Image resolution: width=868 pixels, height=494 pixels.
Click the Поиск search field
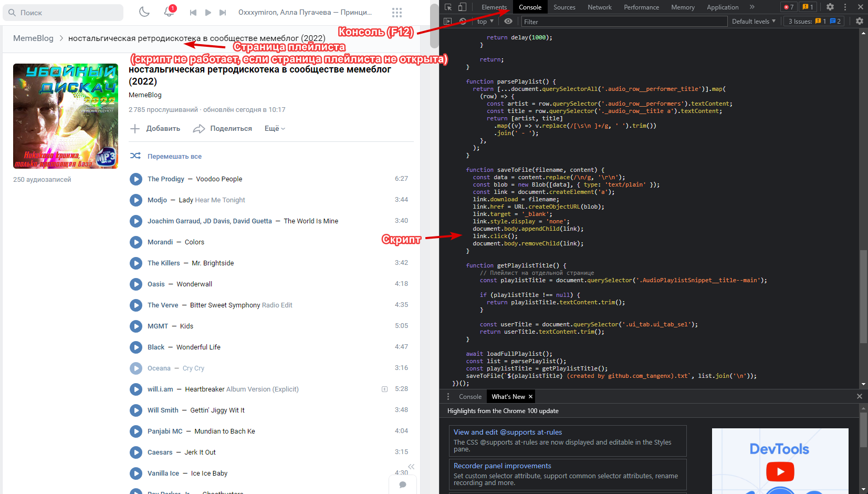pos(63,13)
